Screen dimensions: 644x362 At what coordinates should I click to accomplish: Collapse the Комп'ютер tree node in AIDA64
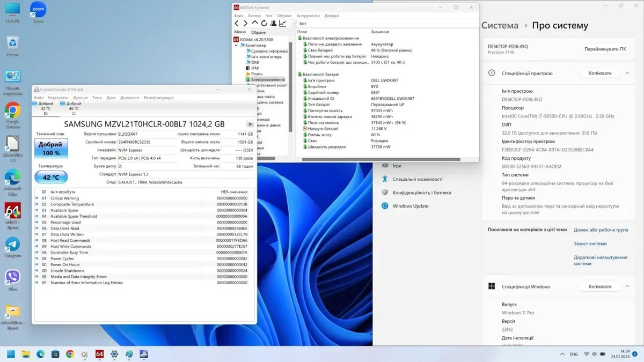(x=236, y=46)
